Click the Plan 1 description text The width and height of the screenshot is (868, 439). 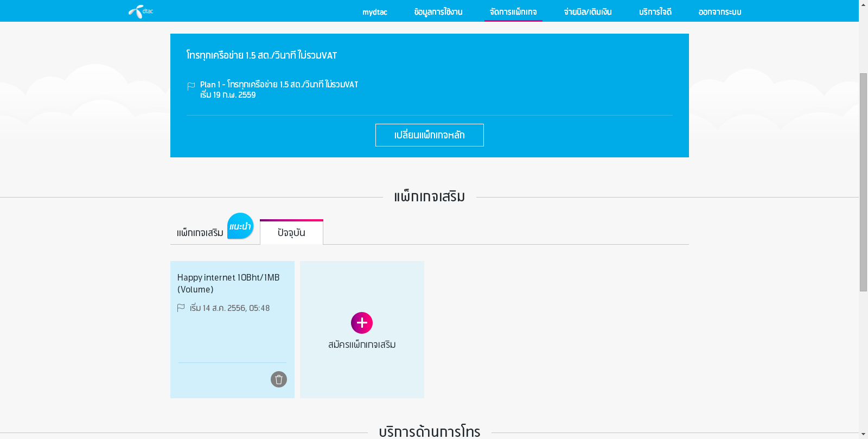click(279, 85)
